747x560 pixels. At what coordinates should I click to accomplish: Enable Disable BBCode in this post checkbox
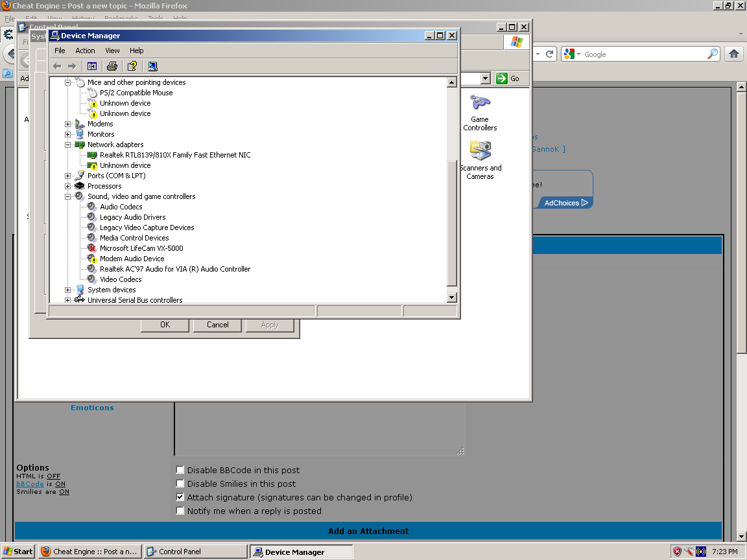coord(180,470)
